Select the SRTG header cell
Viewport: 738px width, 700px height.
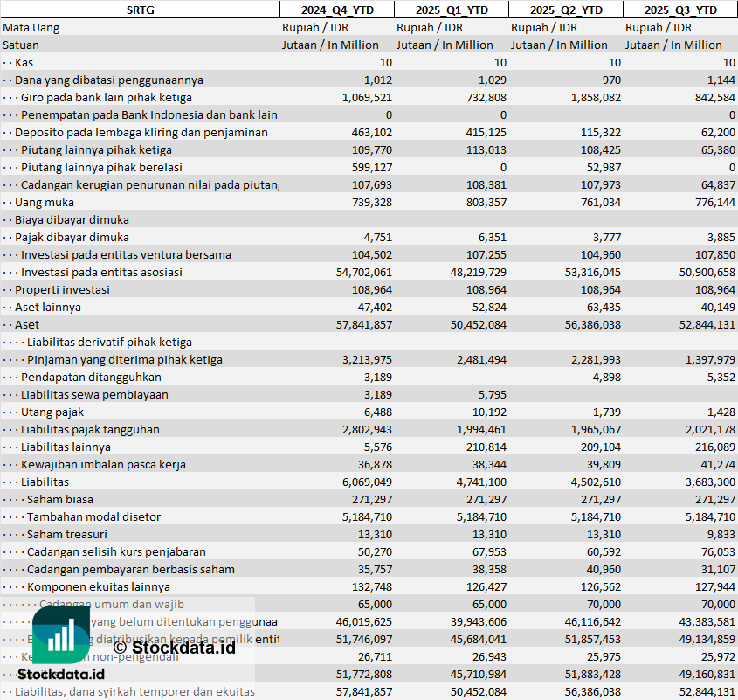tap(140, 10)
